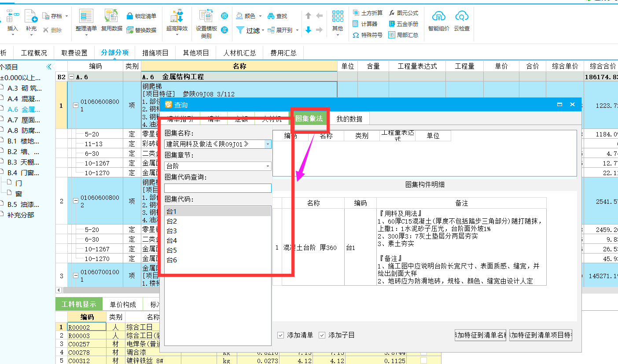This screenshot has width=618, height=364.
Task: Select A.7 屋面 in the project tree
Action: [x=23, y=120]
